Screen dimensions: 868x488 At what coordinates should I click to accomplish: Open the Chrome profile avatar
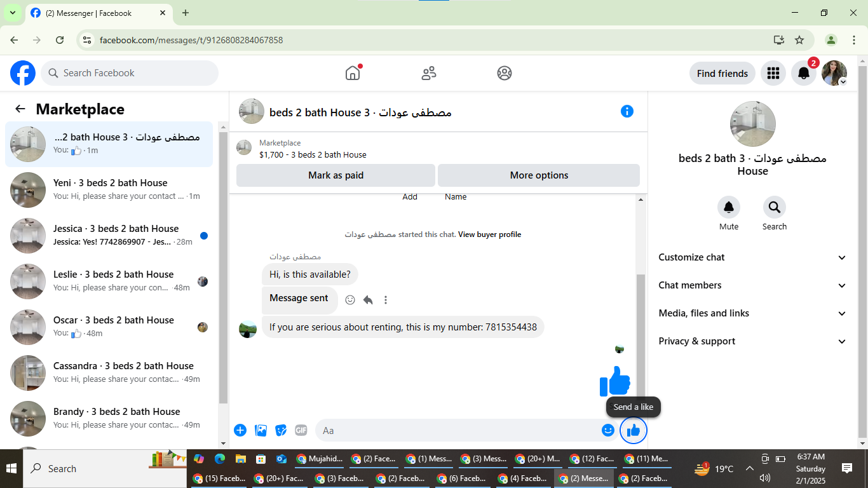click(x=831, y=40)
